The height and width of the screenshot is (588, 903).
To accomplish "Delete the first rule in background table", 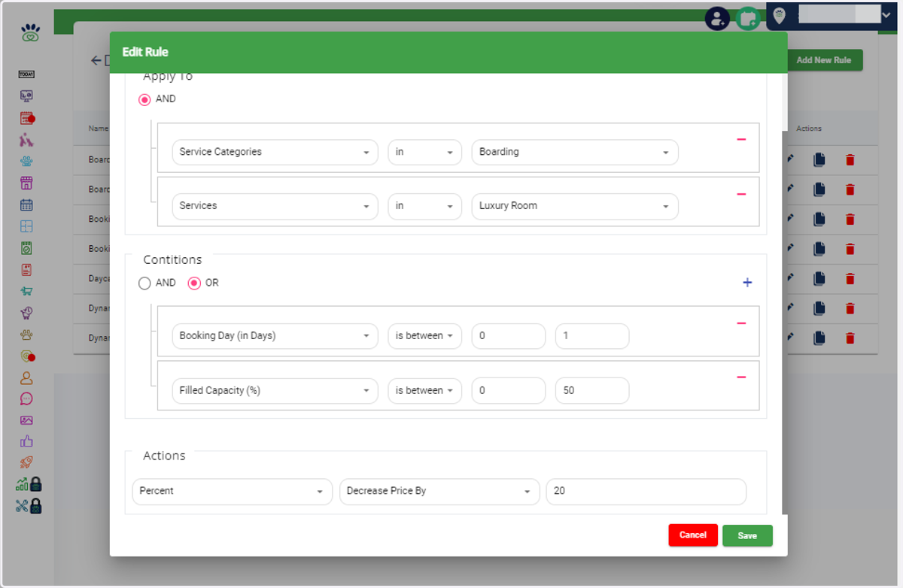I will (850, 159).
